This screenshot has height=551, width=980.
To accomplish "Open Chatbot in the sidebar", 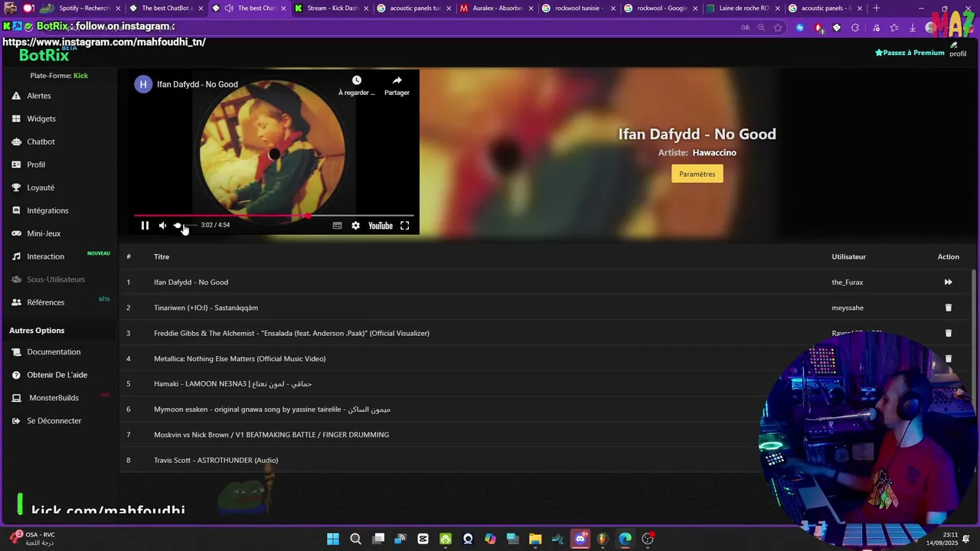I will pyautogui.click(x=41, y=142).
